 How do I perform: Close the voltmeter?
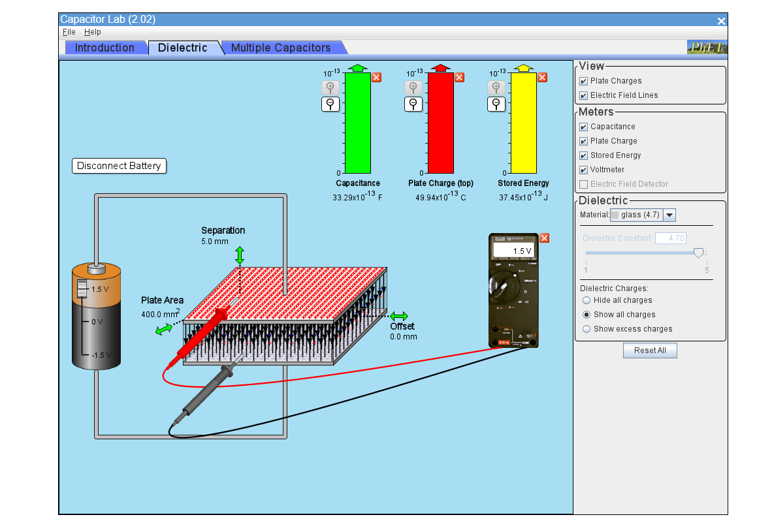pyautogui.click(x=545, y=238)
